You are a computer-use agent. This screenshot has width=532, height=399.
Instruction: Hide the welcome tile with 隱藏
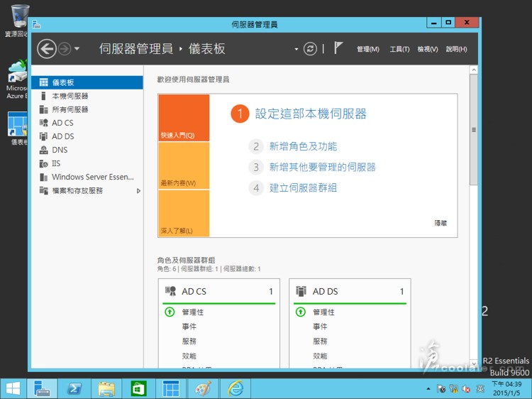(440, 223)
